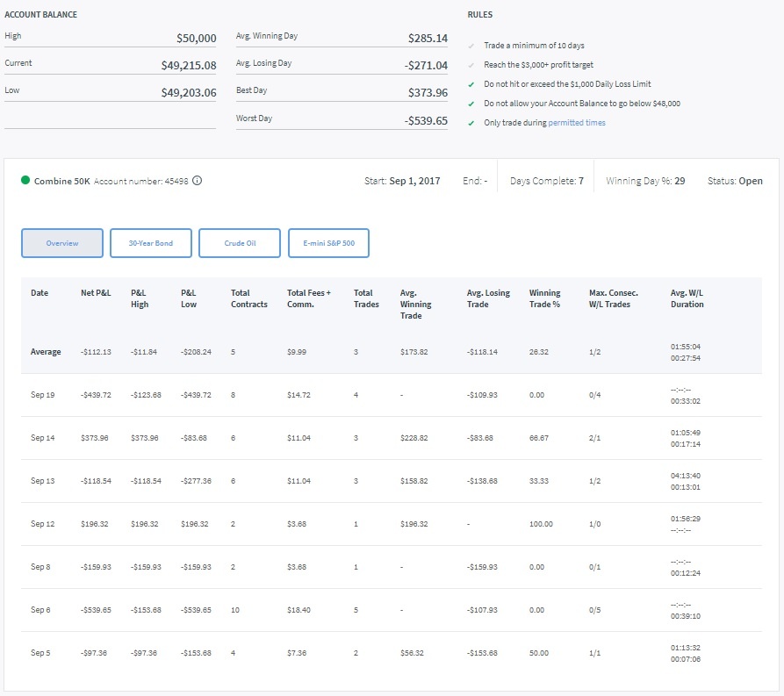Show the E-mini S&P 500 tab
784x696 pixels.
click(328, 243)
